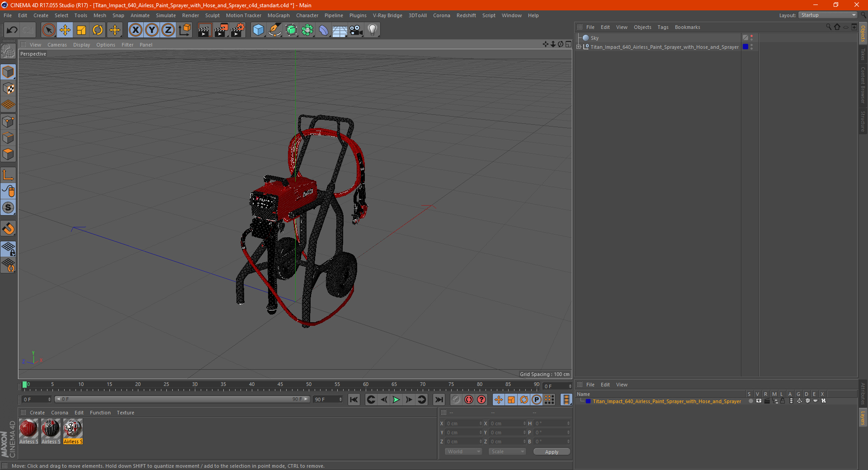Select the highlighted third Airless S material
This screenshot has width=868, height=470.
[x=73, y=432]
